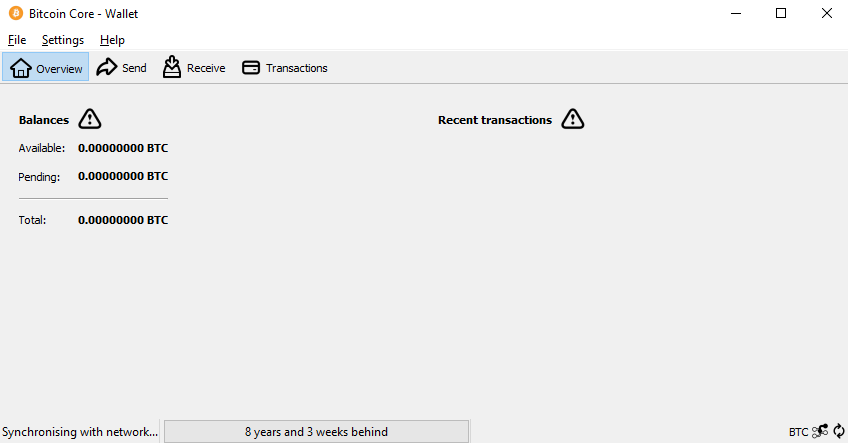Open the File menu

[x=17, y=40]
